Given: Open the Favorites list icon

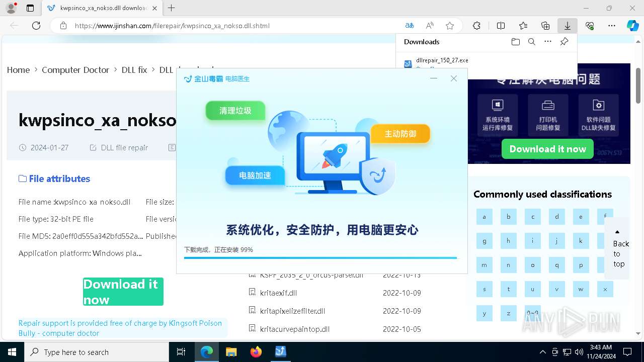Looking at the screenshot, I should 523,26.
